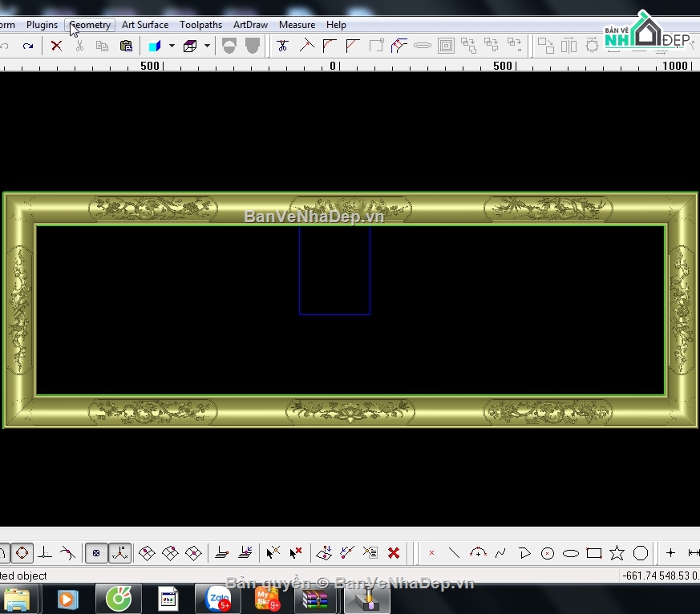The width and height of the screenshot is (700, 614).
Task: Select the Star shape tool
Action: (617, 553)
